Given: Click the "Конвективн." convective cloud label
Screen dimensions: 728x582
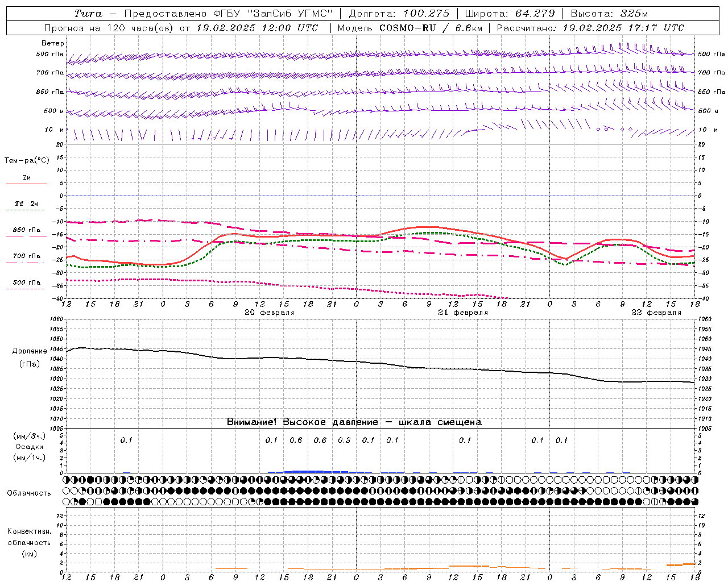Looking at the screenshot, I should click(30, 531).
